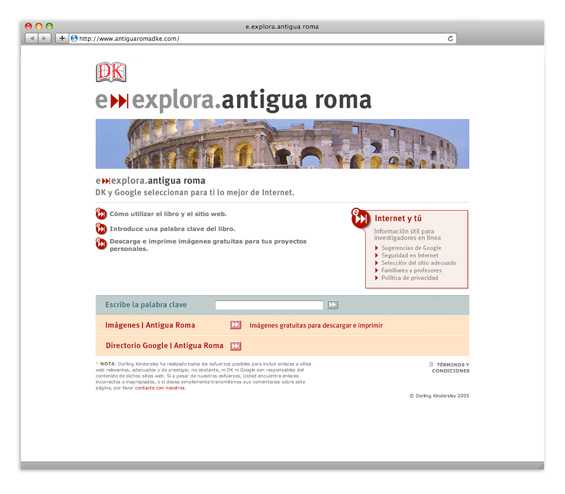Click 'DK y Google seleccionan para ti' text
The width and height of the screenshot is (565, 494).
pyautogui.click(x=195, y=192)
